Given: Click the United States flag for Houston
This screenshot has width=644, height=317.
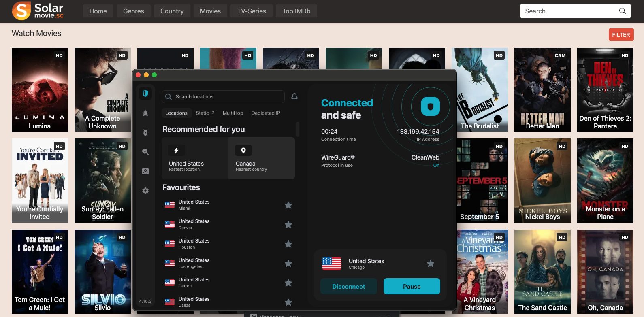Looking at the screenshot, I should coord(170,244).
